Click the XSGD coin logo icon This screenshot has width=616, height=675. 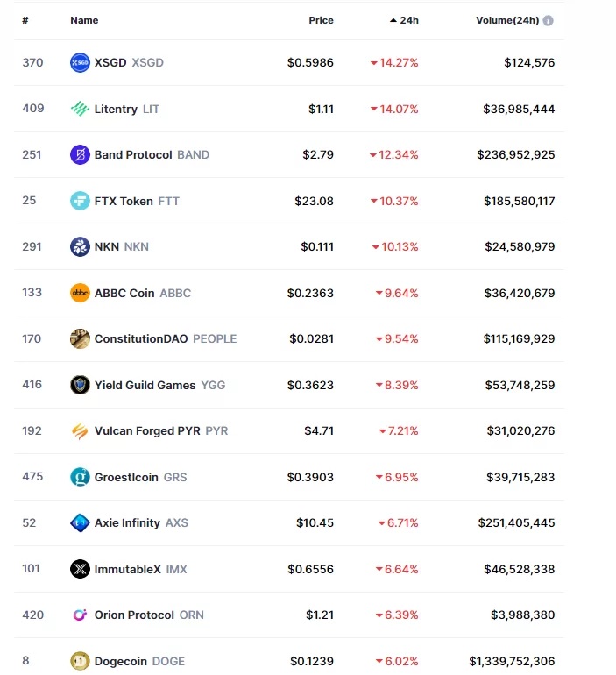(x=80, y=62)
